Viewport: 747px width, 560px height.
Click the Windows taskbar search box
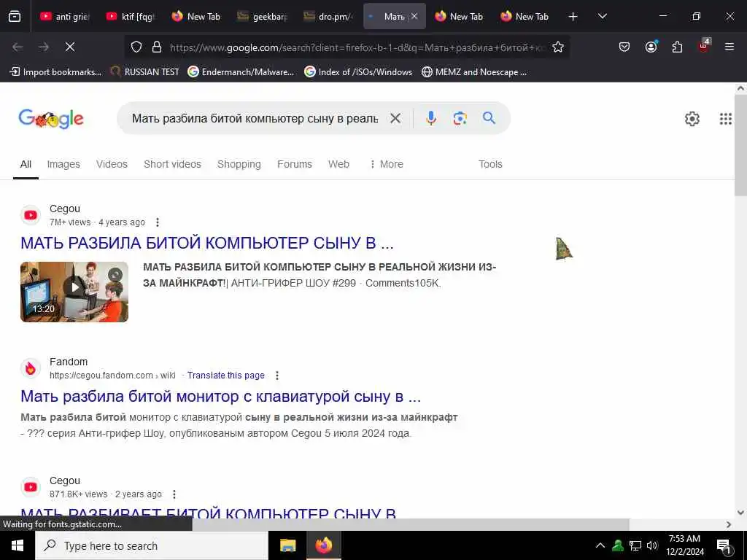152,545
